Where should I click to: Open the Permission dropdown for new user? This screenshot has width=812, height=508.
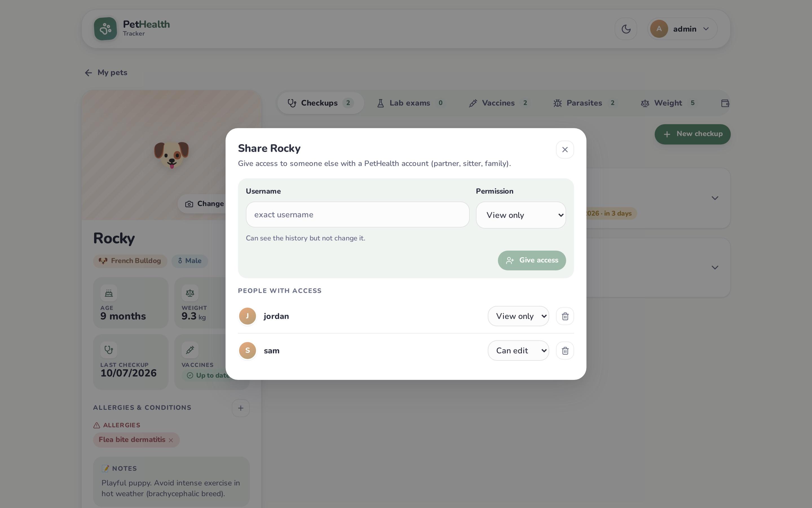pos(521,215)
